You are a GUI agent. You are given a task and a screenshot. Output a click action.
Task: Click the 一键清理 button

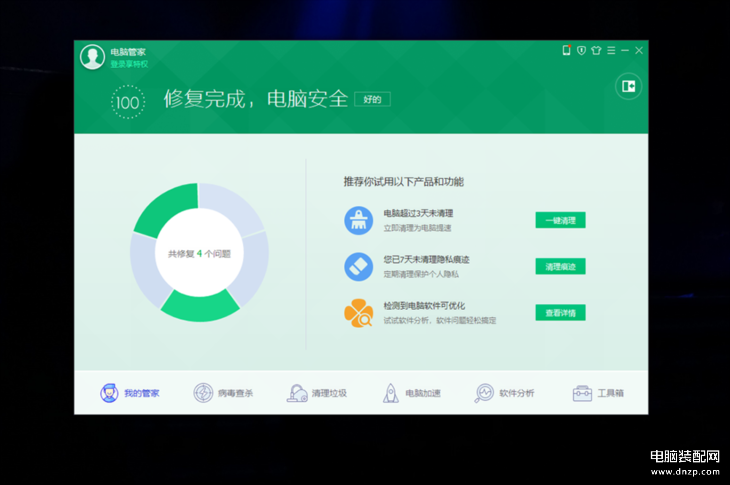tap(560, 220)
